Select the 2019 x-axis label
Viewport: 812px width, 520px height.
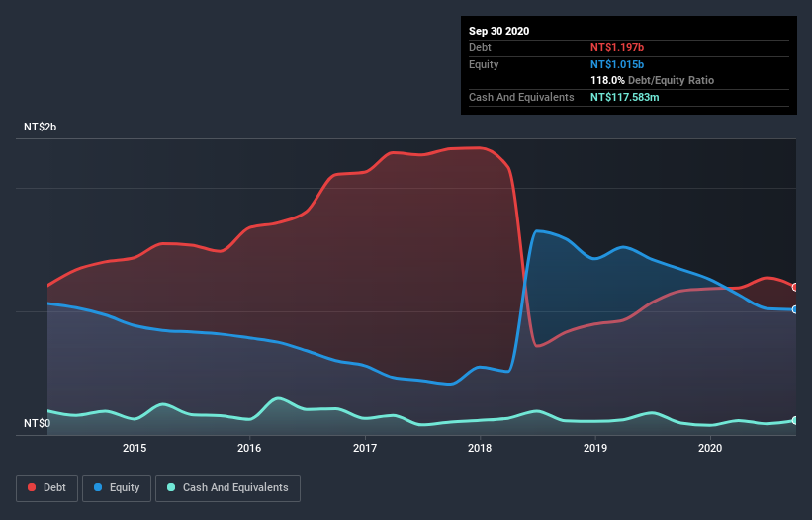(x=595, y=448)
